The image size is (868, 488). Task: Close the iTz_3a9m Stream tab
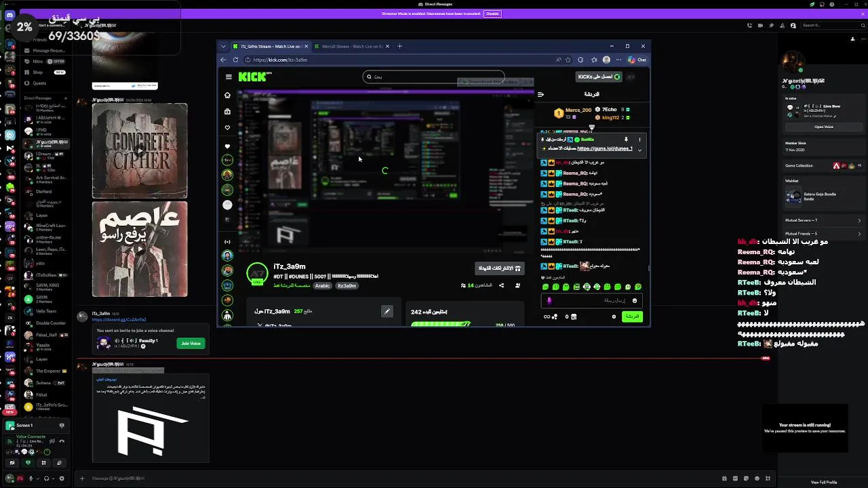[x=306, y=46]
